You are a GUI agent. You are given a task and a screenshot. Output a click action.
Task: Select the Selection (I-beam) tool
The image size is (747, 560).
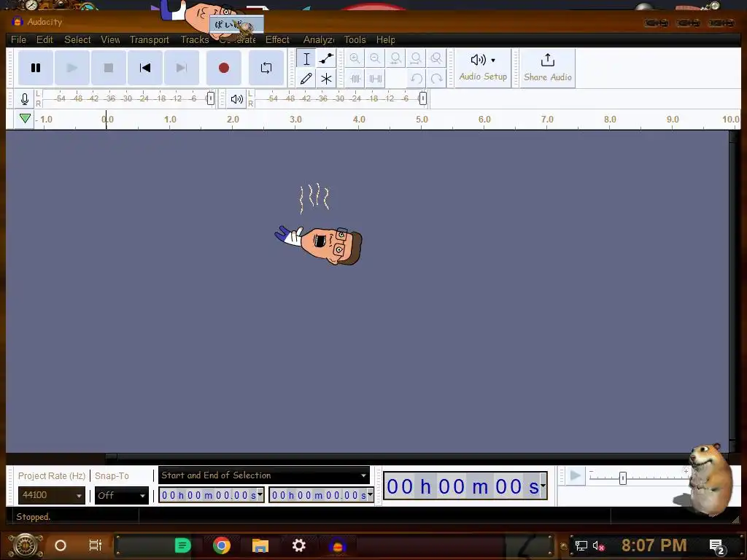point(306,58)
